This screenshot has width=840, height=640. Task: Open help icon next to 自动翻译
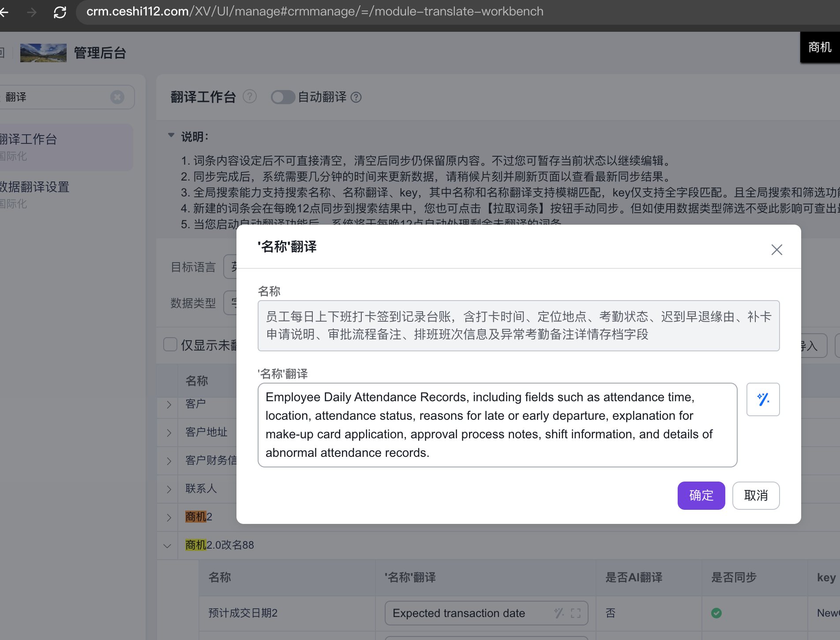point(356,97)
